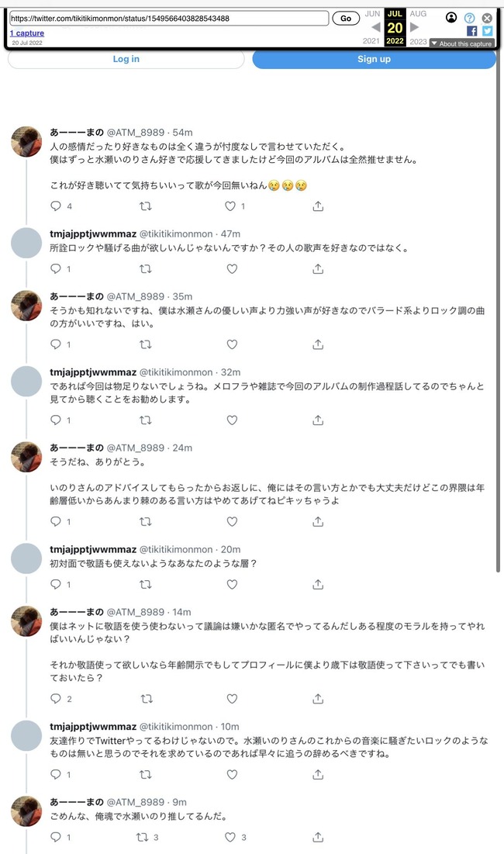Viewport: 504px width, 854px height.
Task: Expand the About this capture panel
Action: 461,44
